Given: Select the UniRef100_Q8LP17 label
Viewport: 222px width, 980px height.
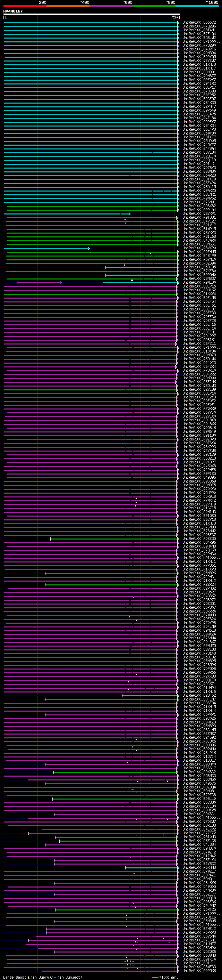Looking at the screenshot, I should pos(199,88).
